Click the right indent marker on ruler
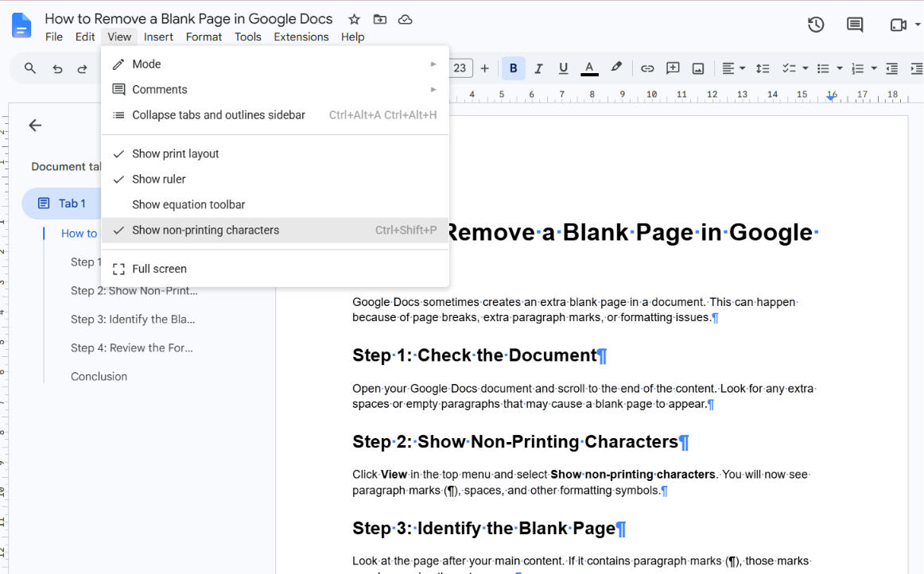Image resolution: width=924 pixels, height=574 pixels. [x=831, y=98]
